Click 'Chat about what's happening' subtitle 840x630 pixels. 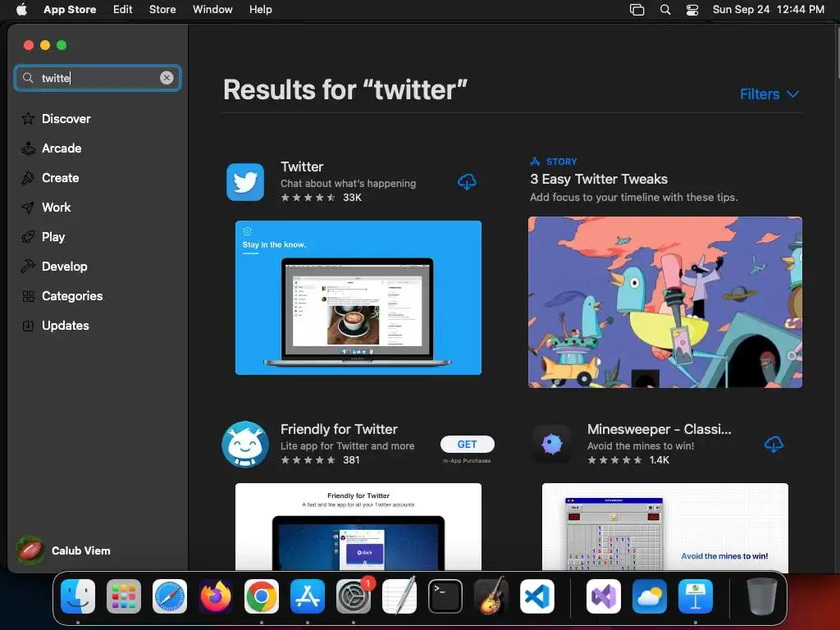pos(348,183)
